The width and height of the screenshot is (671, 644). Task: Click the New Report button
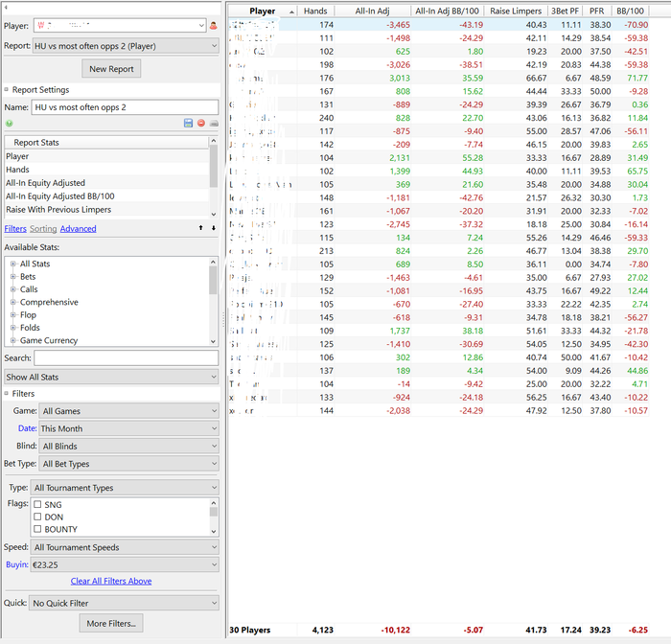111,68
